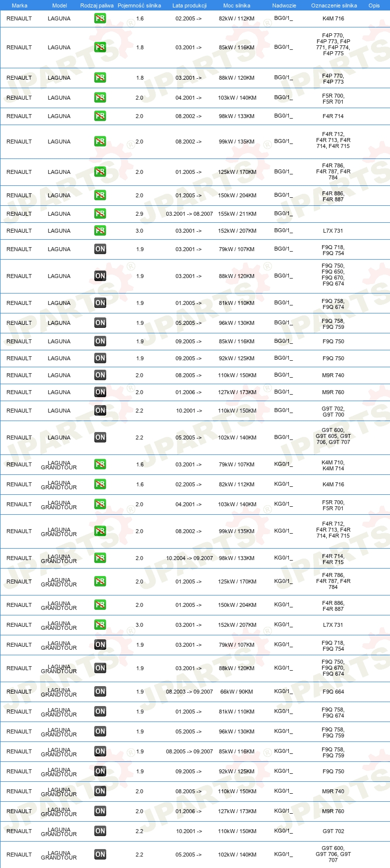Screen dimensions: 390x868
Task: Select the 66kW / 90KM power cell
Action: (237, 692)
